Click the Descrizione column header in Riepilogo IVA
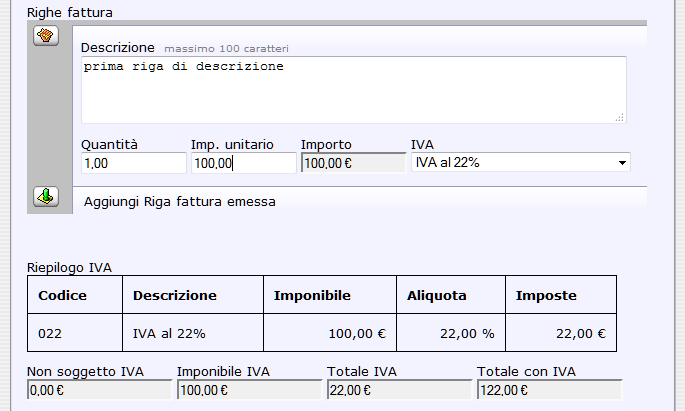Viewport: 685px width, 411px height. point(175,296)
